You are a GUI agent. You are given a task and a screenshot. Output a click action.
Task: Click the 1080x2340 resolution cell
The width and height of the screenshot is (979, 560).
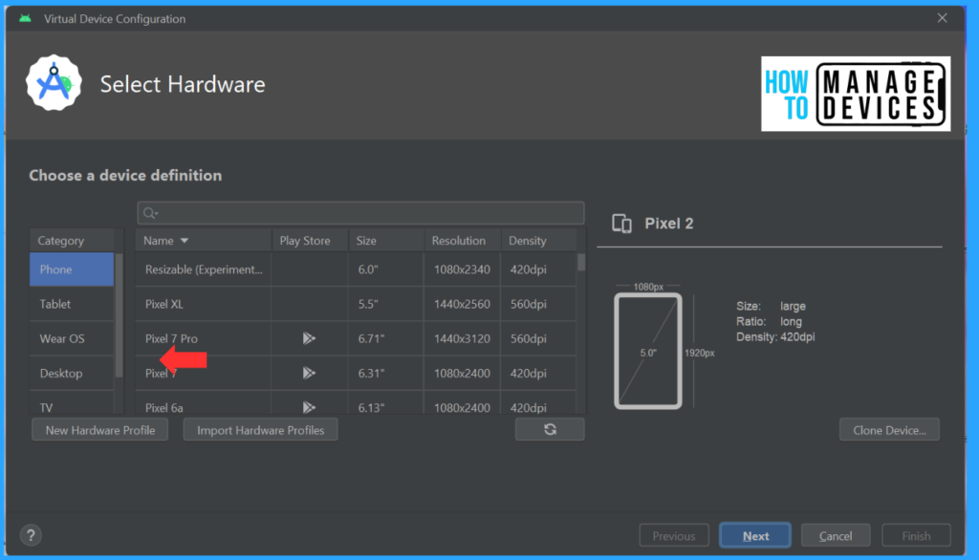(x=462, y=269)
